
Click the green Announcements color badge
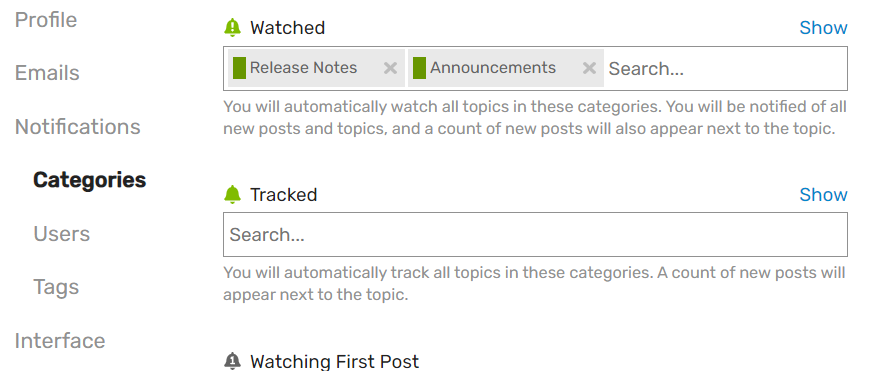tap(419, 68)
